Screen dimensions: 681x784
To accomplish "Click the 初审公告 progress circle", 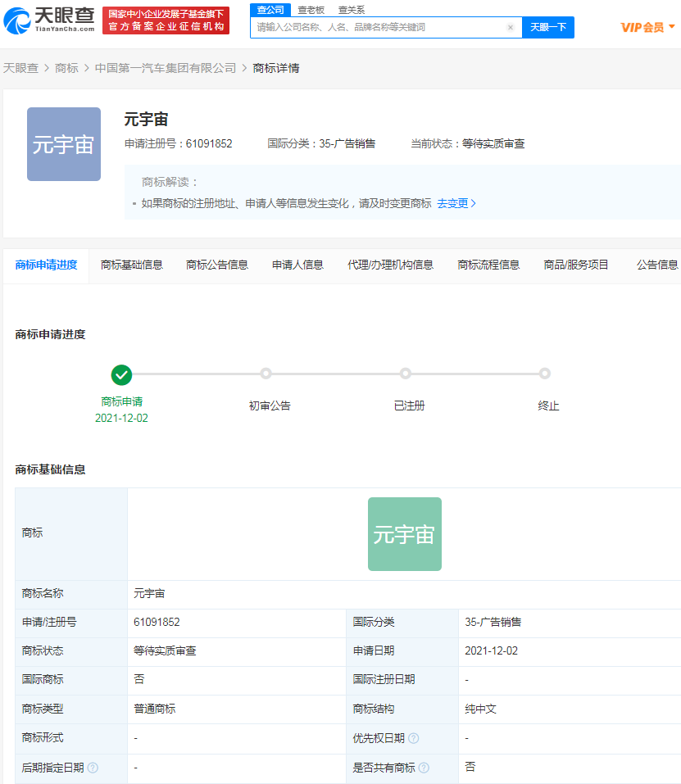I will [x=266, y=373].
